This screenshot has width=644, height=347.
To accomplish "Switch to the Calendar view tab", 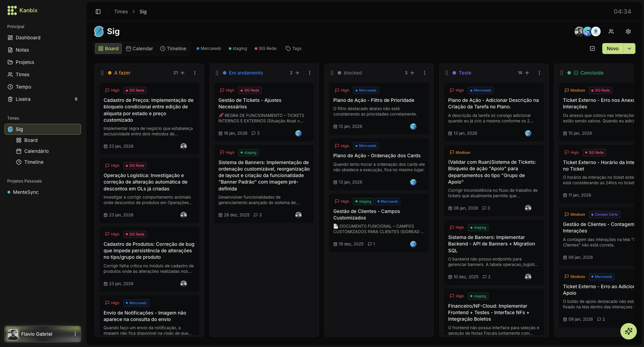I will [139, 49].
